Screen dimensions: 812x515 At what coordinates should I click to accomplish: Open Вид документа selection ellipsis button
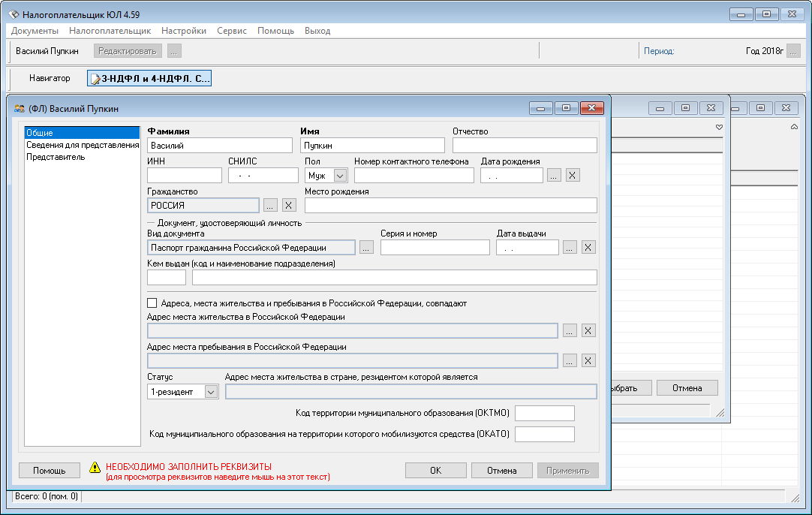tap(366, 248)
